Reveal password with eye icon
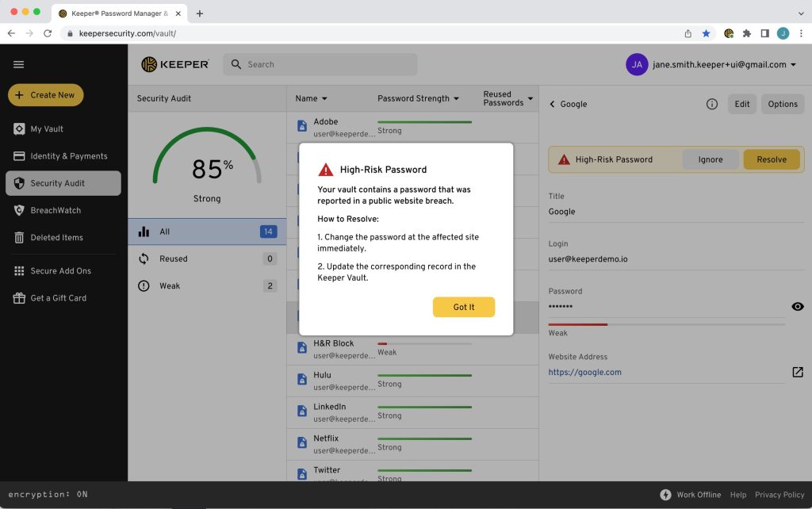This screenshot has width=812, height=509. point(798,307)
